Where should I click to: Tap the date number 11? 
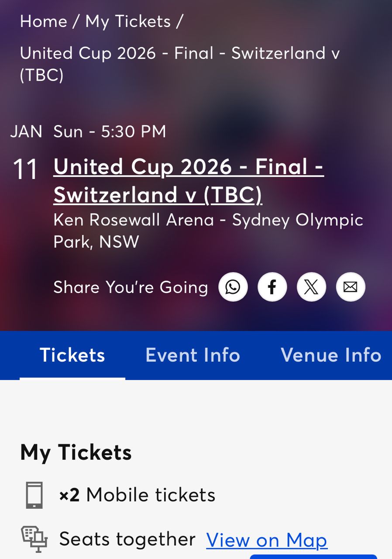coord(25,169)
